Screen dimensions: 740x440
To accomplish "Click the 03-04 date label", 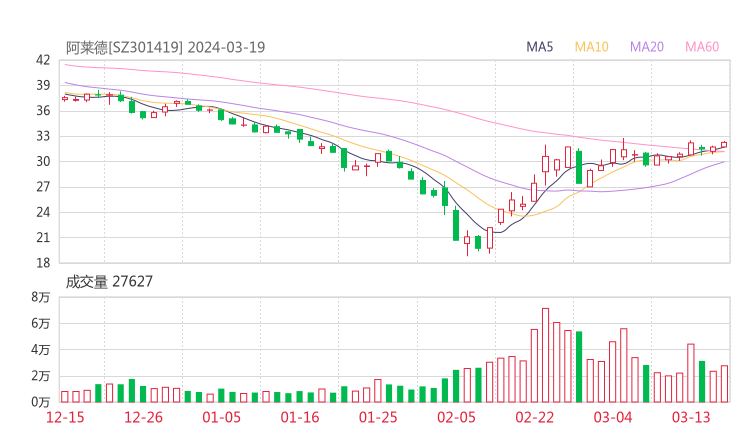I will 613,417.
